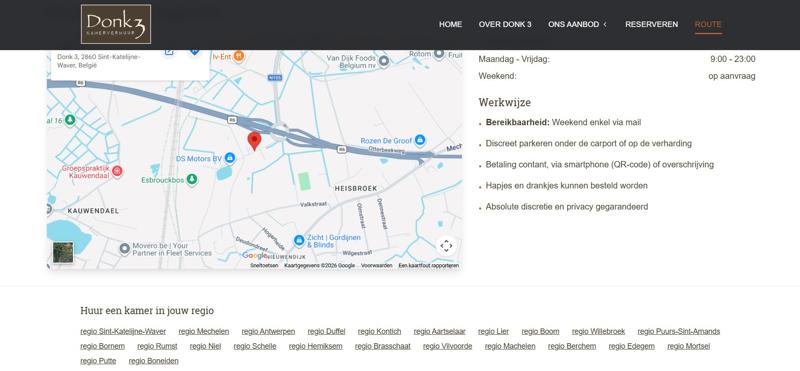
Task: Click the HEISBROEK map label
Action: [x=356, y=188]
